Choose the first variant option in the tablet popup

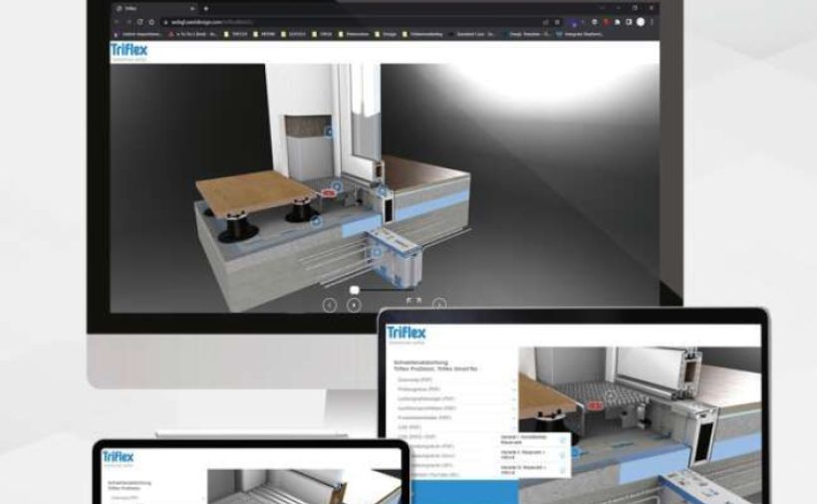pyautogui.click(x=524, y=439)
